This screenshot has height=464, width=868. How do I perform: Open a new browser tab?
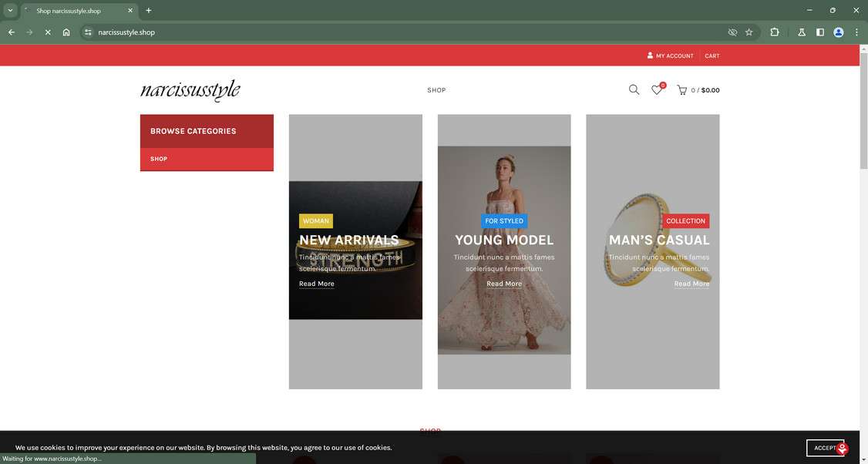point(148,11)
